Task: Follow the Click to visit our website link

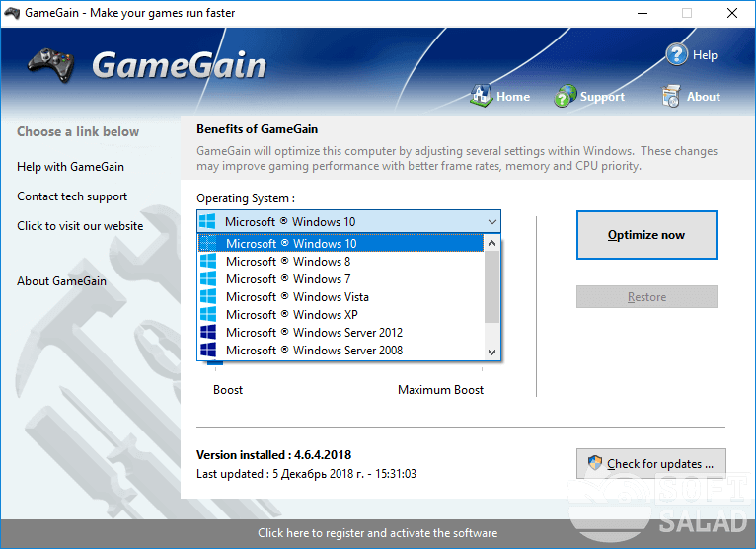Action: 80,226
